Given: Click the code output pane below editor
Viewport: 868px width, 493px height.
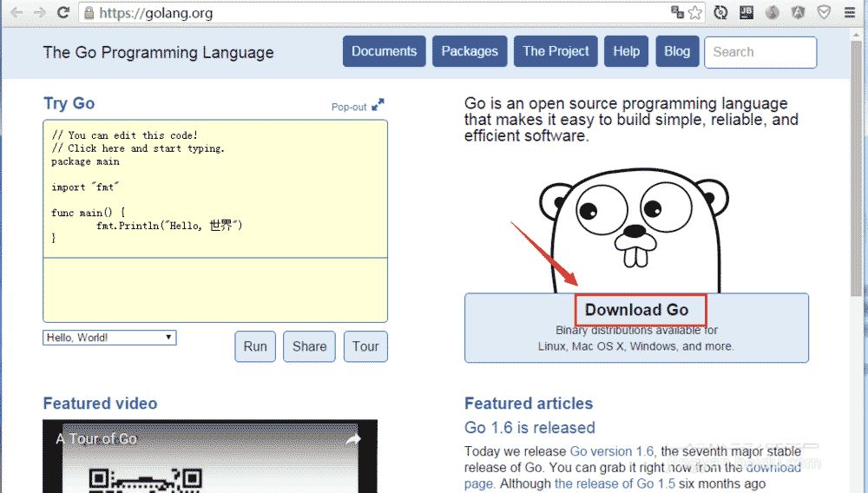Looking at the screenshot, I should 215,290.
